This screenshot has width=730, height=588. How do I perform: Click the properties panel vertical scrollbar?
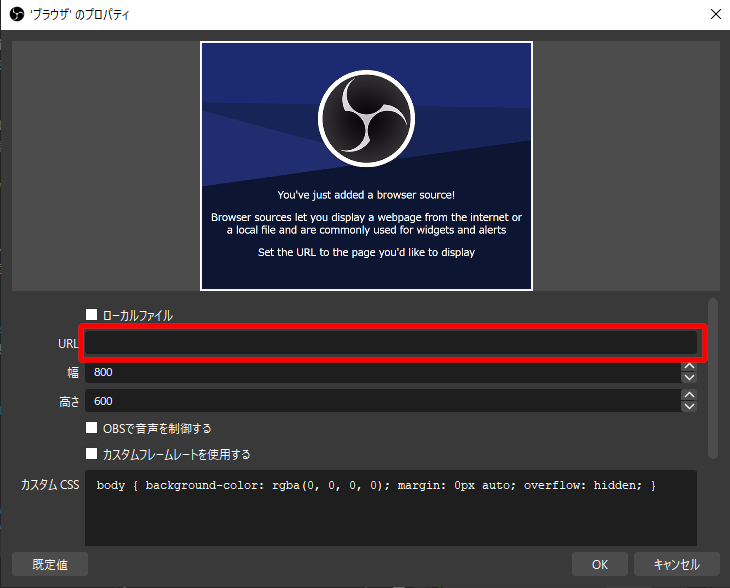(x=713, y=378)
